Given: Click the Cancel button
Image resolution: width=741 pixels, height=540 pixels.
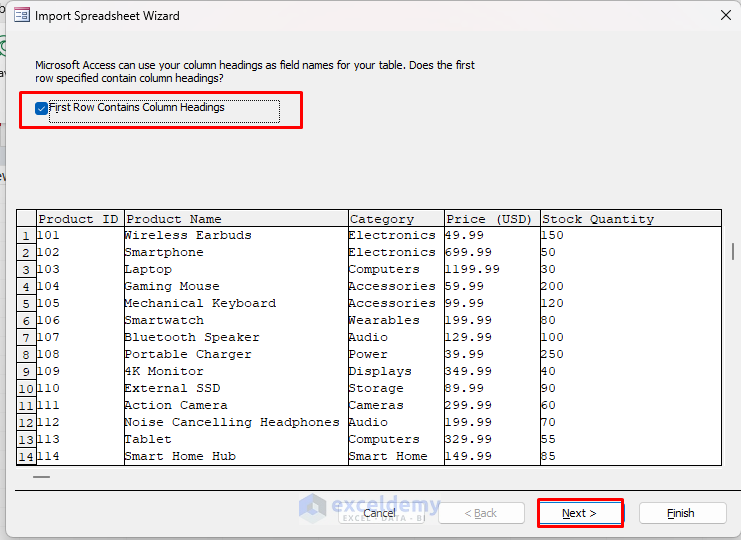Looking at the screenshot, I should pyautogui.click(x=382, y=513).
